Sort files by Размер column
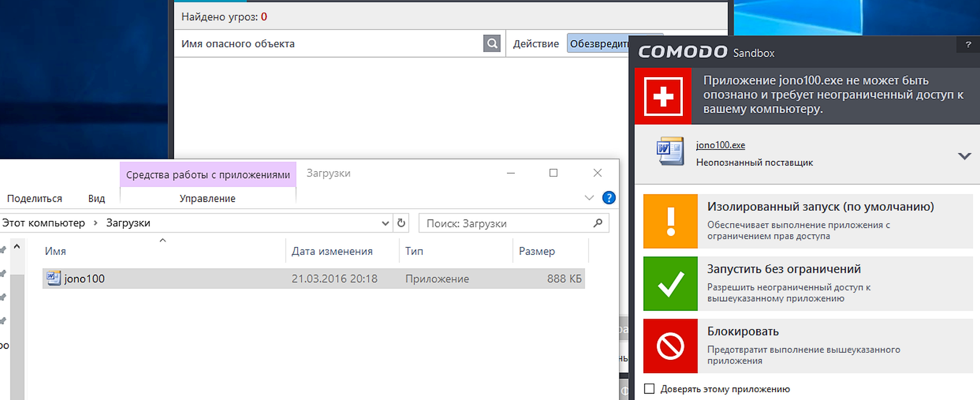Screen dimensions: 980x400 [551, 251]
